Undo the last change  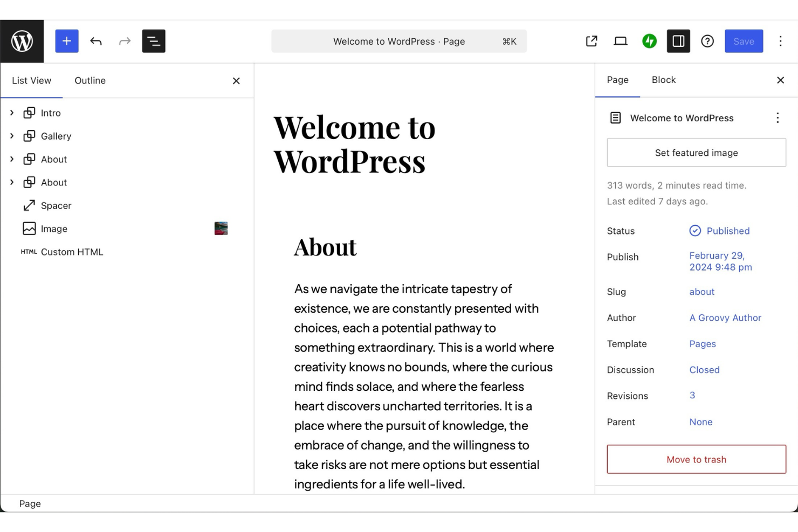pyautogui.click(x=96, y=41)
